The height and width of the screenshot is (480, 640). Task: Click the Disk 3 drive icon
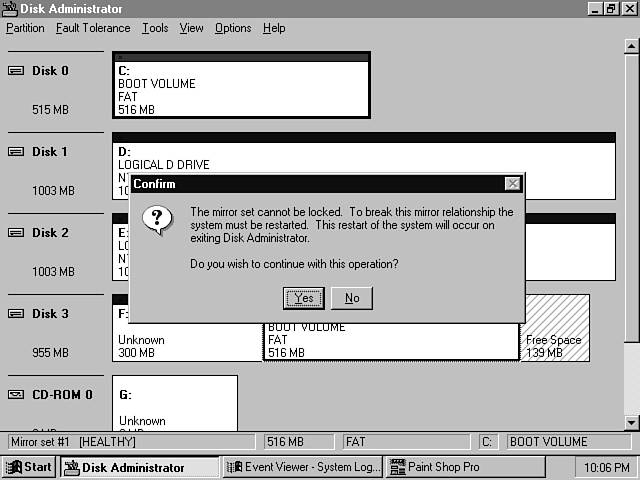[15, 314]
